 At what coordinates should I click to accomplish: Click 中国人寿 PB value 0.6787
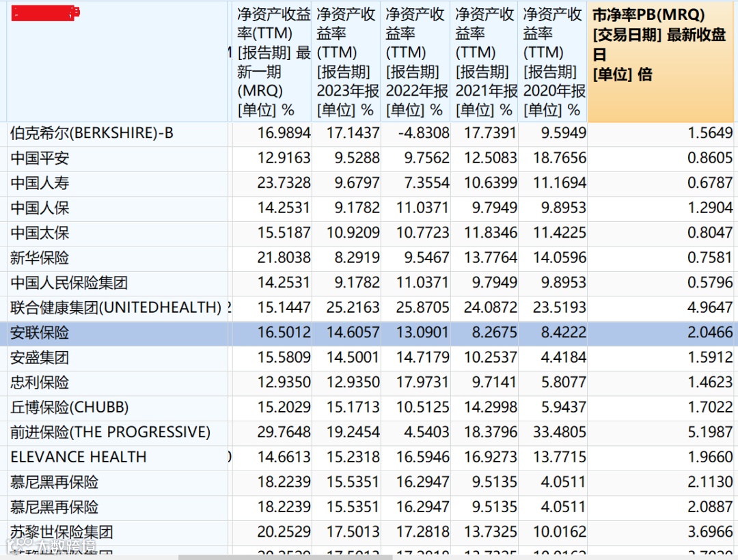coord(710,183)
